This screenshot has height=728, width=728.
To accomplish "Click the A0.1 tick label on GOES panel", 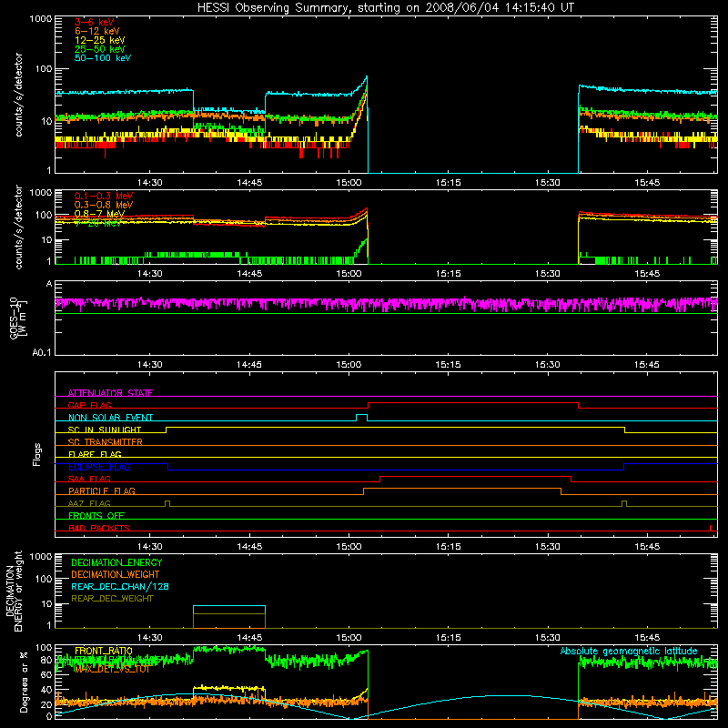I will [42, 353].
